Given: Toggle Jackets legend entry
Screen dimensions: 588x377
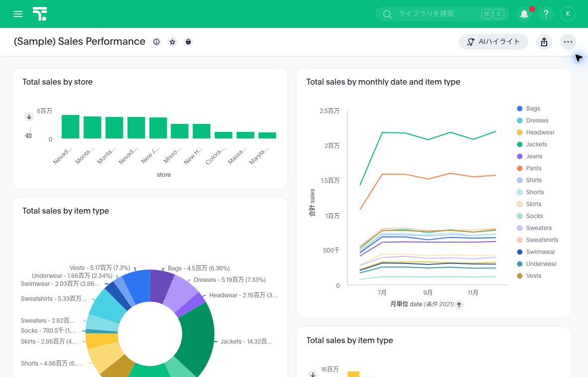Looking at the screenshot, I should pos(532,144).
